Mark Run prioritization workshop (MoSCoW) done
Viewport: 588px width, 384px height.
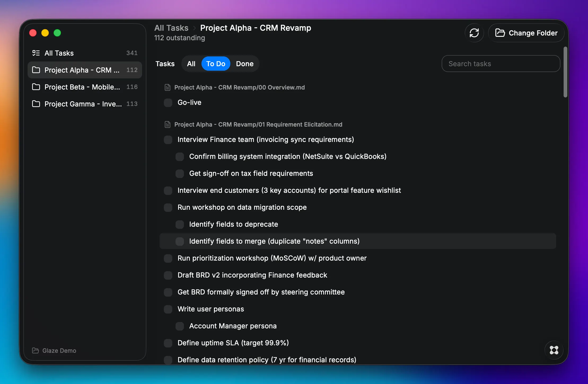[168, 258]
